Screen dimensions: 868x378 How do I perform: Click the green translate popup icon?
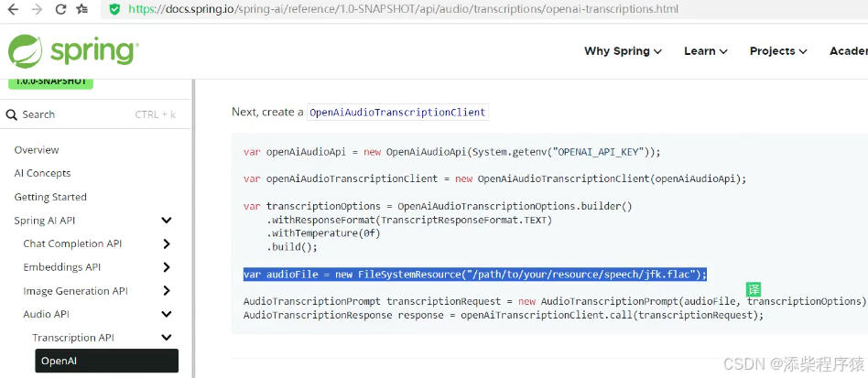coord(754,289)
